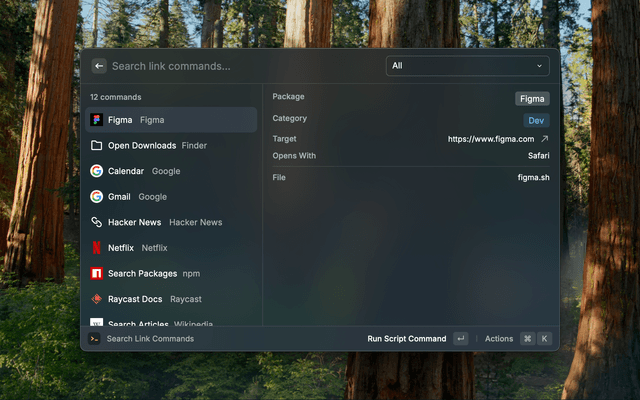Screen dimensions: 640x400
Task: Click the Google icon beside Calendar
Action: [x=96, y=171]
